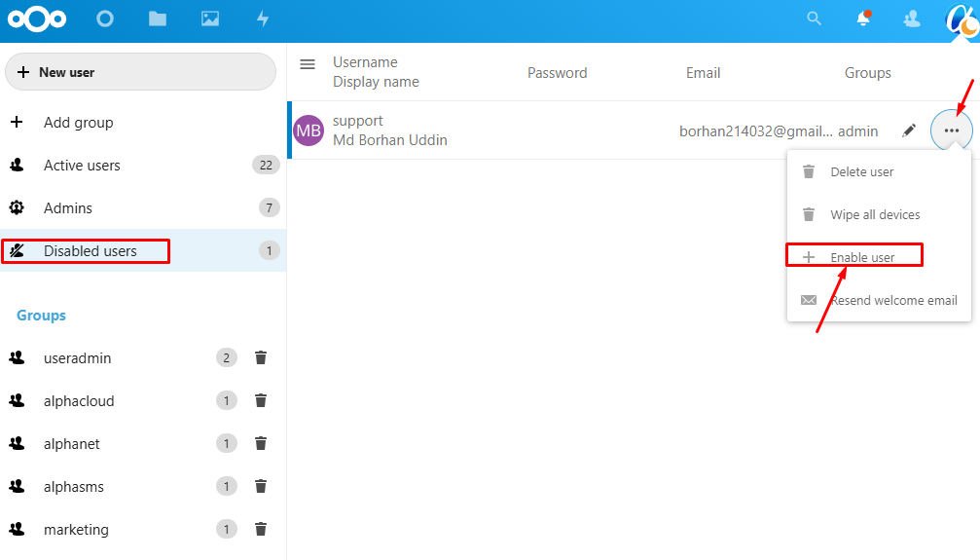
Task: Delete the useradmin group with trash icon
Action: pos(261,358)
